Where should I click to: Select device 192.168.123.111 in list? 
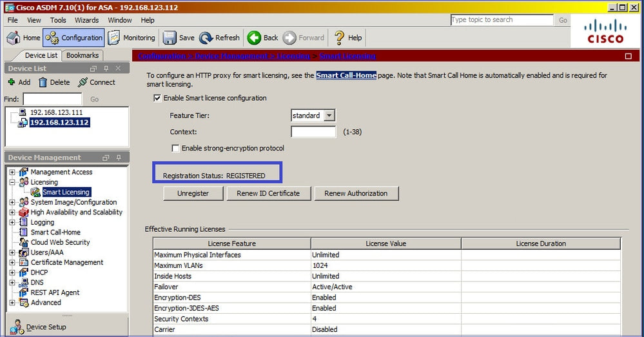tap(56, 112)
